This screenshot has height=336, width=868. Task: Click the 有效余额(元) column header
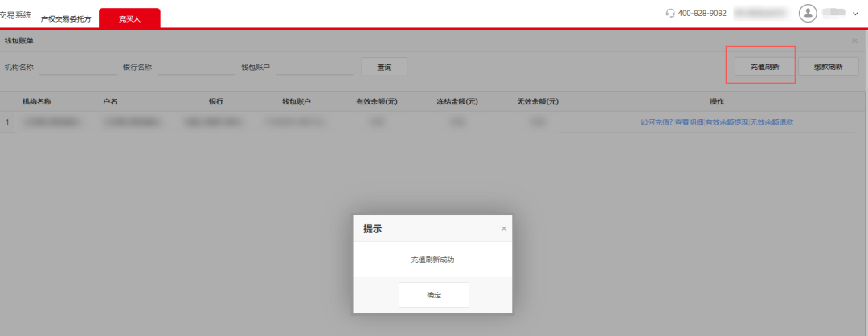(377, 102)
